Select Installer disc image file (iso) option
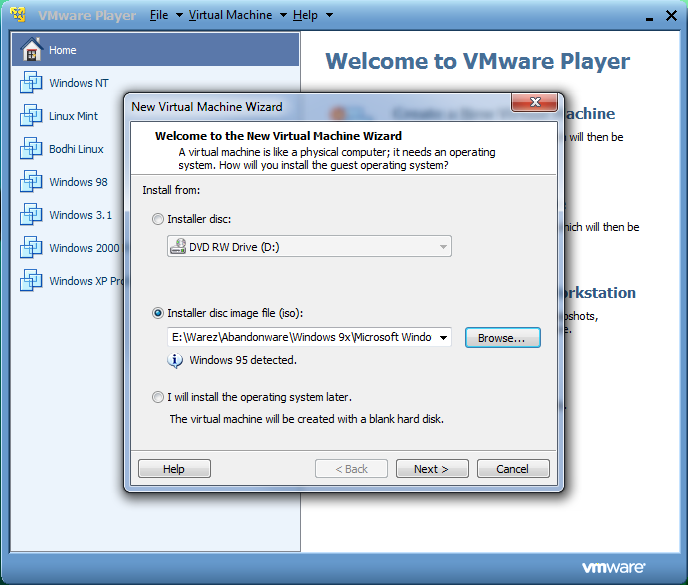This screenshot has width=688, height=585. [x=158, y=313]
